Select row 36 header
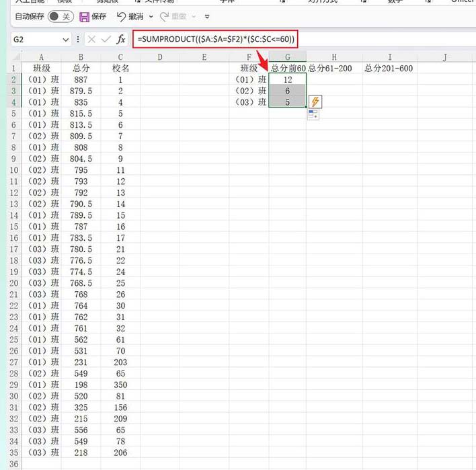The image size is (476, 470). (14, 464)
